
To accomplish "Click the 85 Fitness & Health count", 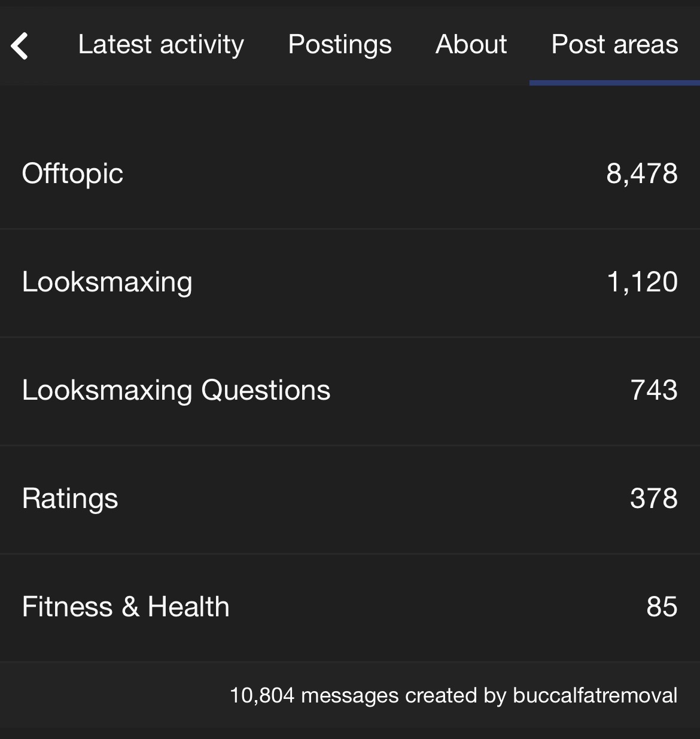I will pos(662,607).
